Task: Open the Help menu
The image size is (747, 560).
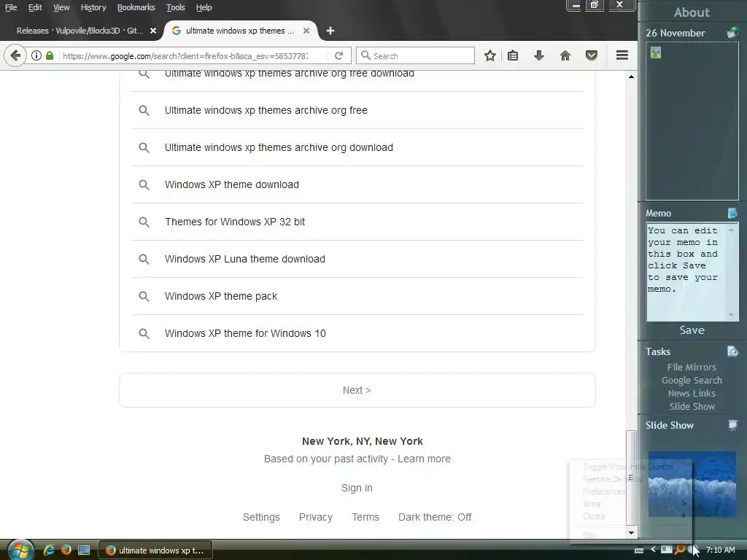Action: [x=204, y=7]
